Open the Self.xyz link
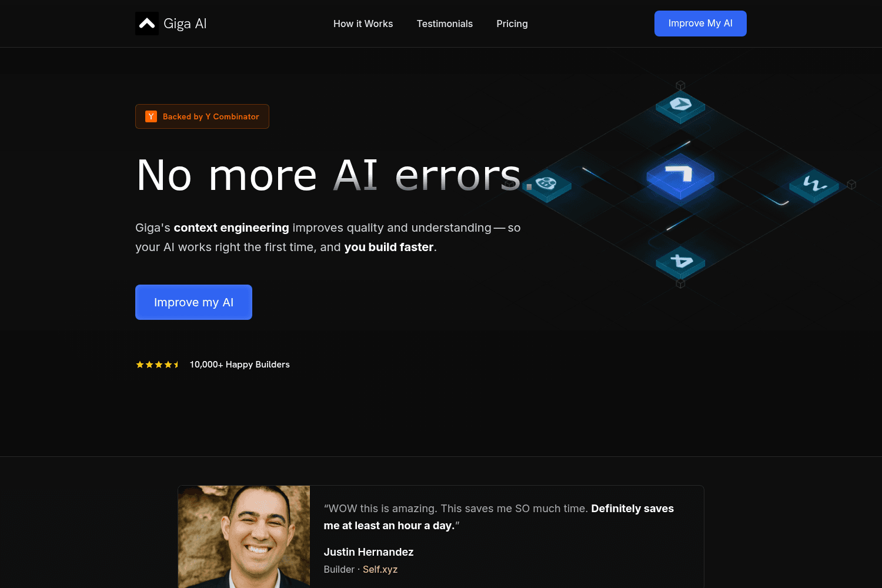The image size is (882, 588). pyautogui.click(x=380, y=569)
